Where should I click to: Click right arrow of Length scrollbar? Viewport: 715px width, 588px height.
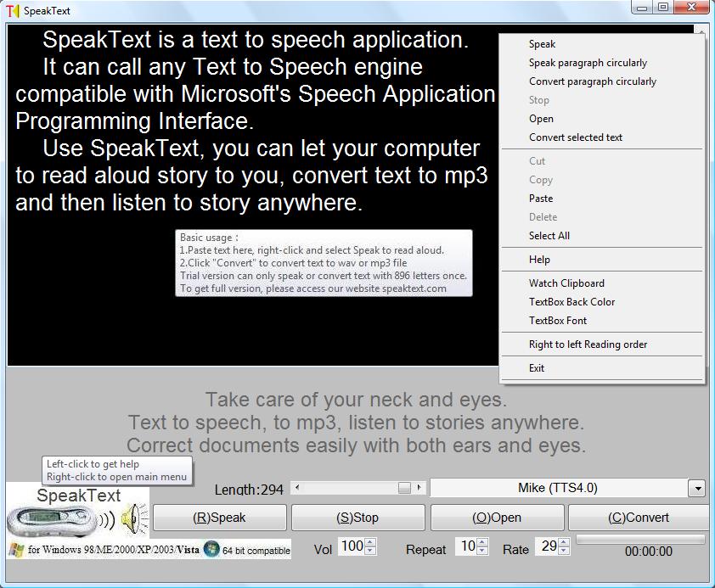[x=419, y=488]
